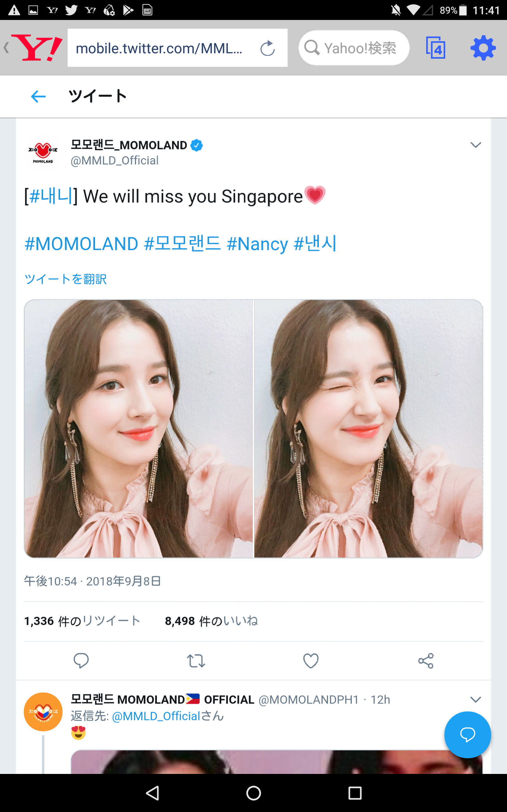Image resolution: width=507 pixels, height=812 pixels.
Task: Click the ツイートを翻訳 translate link
Action: 66,279
